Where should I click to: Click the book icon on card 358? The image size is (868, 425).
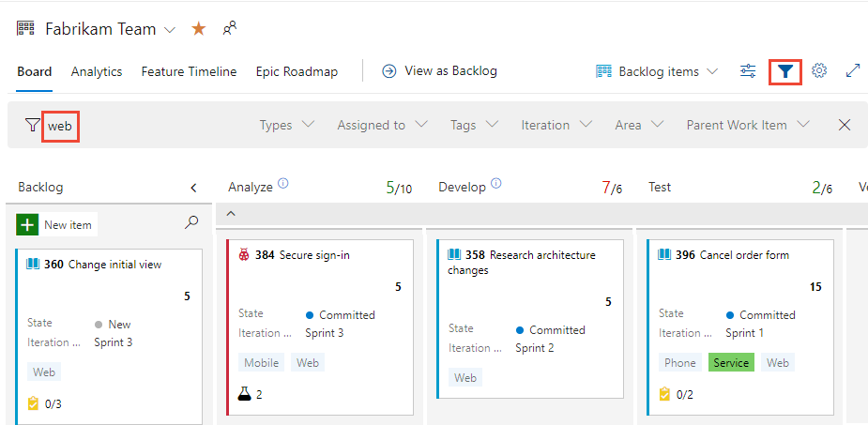[454, 254]
